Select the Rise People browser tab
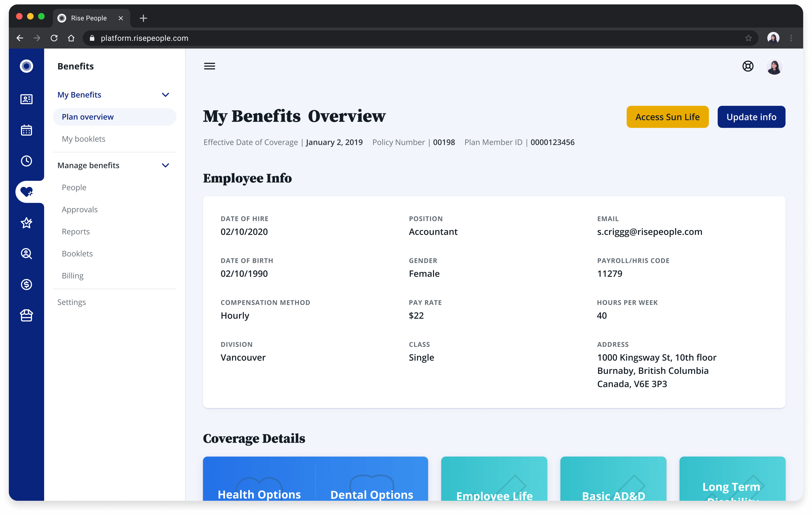This screenshot has width=812, height=514. click(x=91, y=18)
